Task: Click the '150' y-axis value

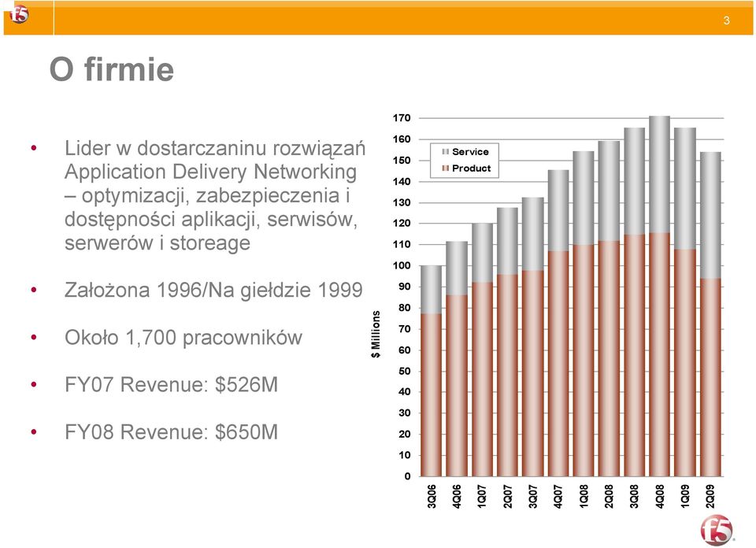Action: [402, 161]
